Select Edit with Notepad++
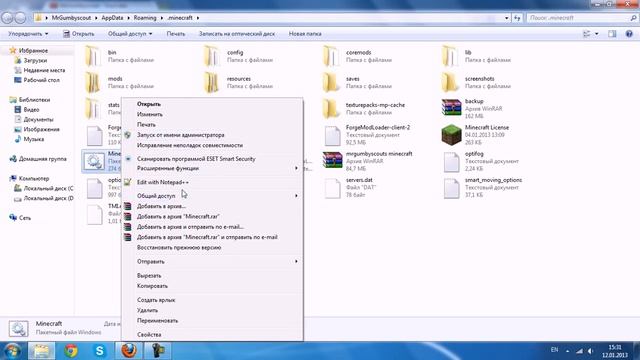The width and height of the screenshot is (640, 360). [x=162, y=182]
